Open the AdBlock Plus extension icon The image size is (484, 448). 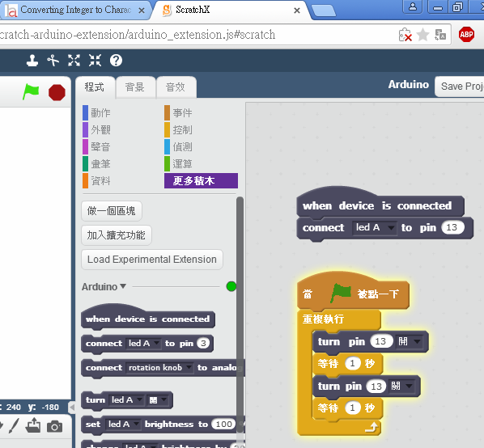[466, 34]
